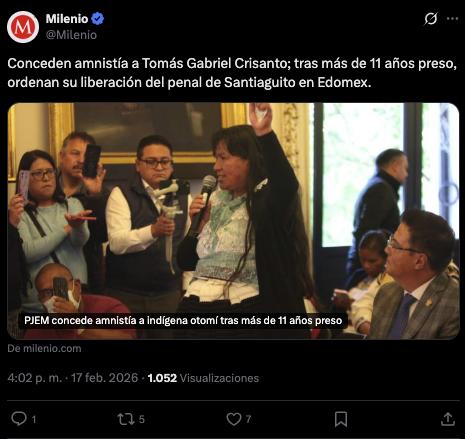The image size is (465, 439).
Task: Open the article preview image
Action: click(x=233, y=221)
